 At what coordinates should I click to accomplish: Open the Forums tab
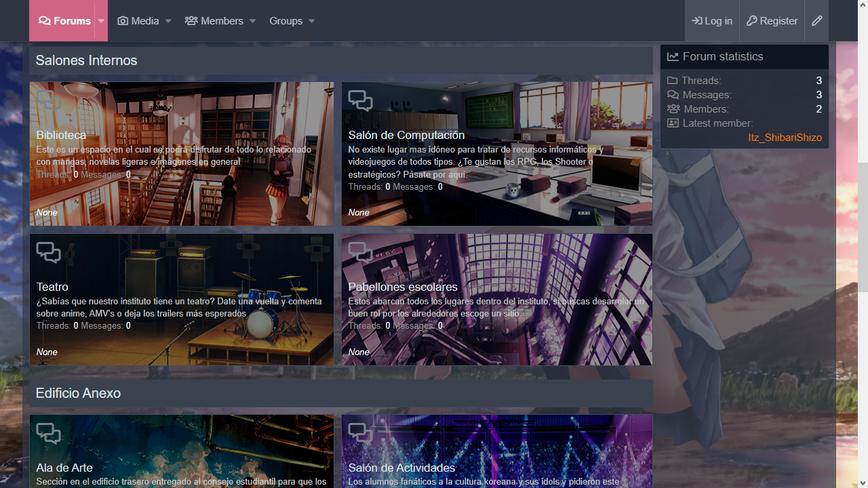pyautogui.click(x=64, y=21)
